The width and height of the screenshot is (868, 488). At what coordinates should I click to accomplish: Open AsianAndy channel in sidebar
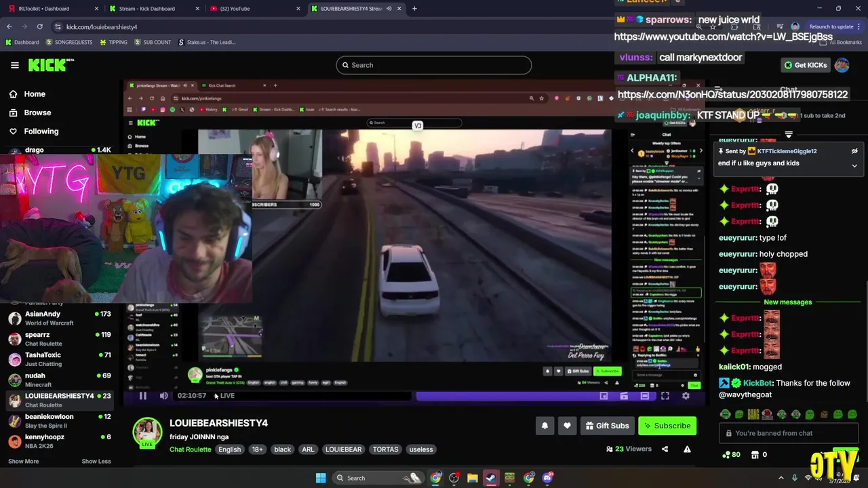pos(59,318)
